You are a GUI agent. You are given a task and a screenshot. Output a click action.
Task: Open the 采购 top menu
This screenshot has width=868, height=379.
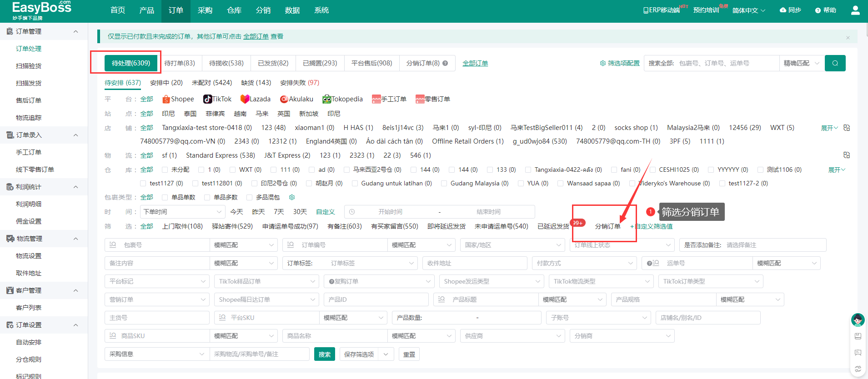205,10
